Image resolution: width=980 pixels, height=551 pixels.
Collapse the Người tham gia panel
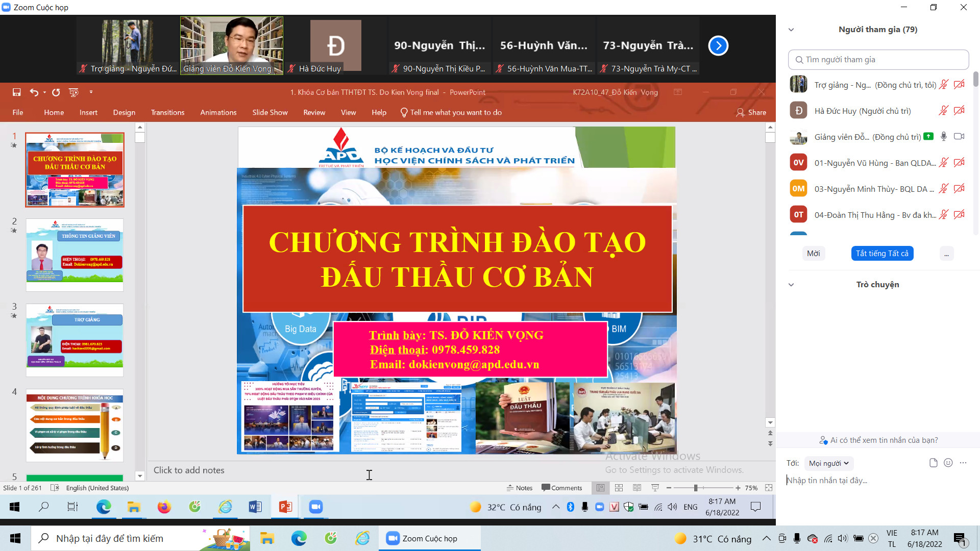click(x=791, y=30)
